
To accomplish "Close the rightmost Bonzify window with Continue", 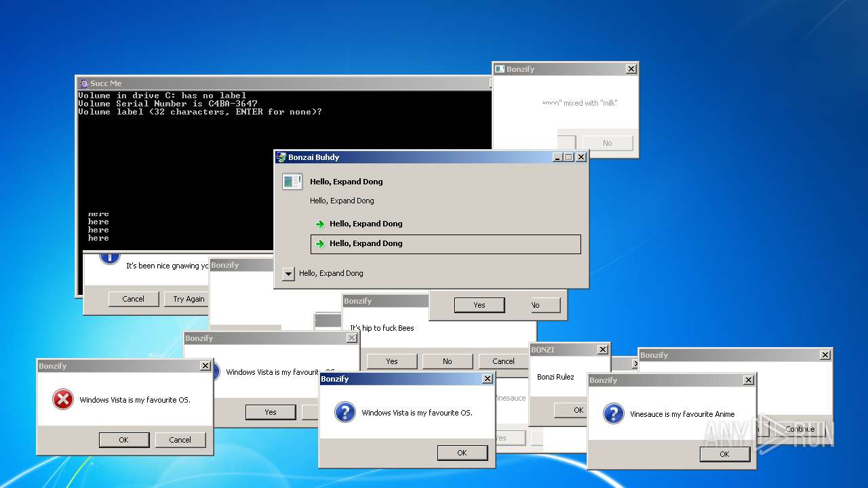I will 825,355.
